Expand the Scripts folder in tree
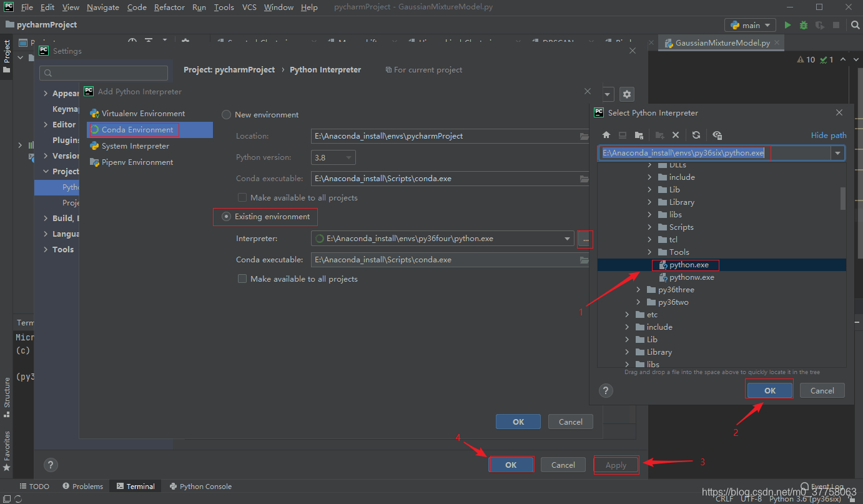The width and height of the screenshot is (863, 504). click(x=650, y=227)
